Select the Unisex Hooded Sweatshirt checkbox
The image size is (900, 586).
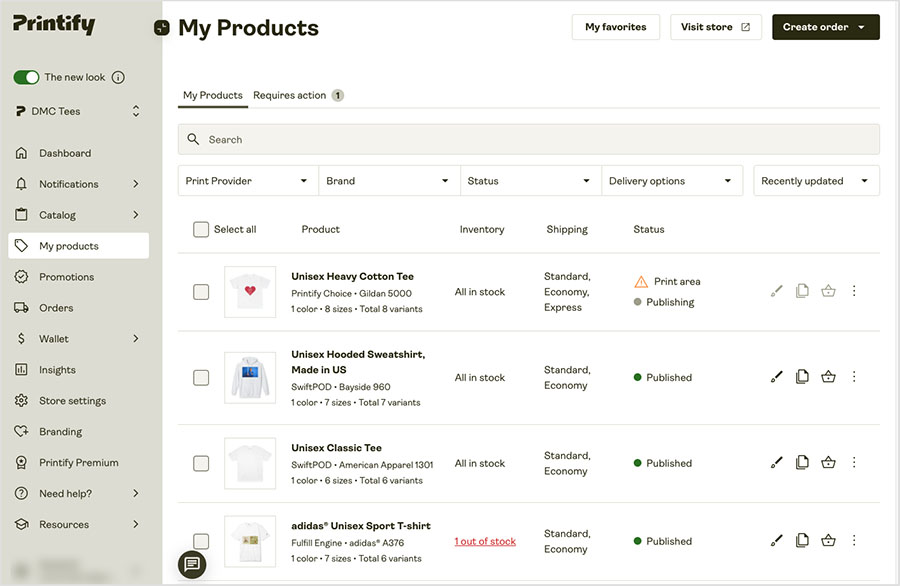pyautogui.click(x=201, y=378)
